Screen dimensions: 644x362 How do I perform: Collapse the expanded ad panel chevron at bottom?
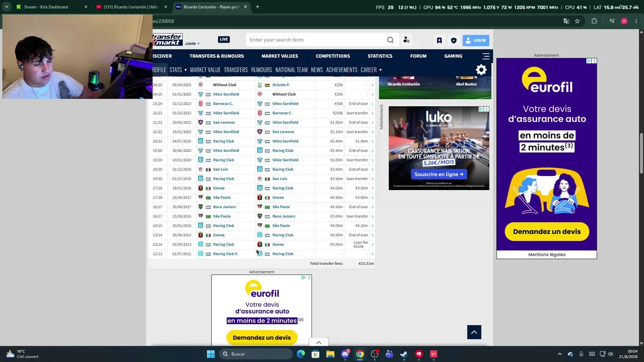(318, 342)
